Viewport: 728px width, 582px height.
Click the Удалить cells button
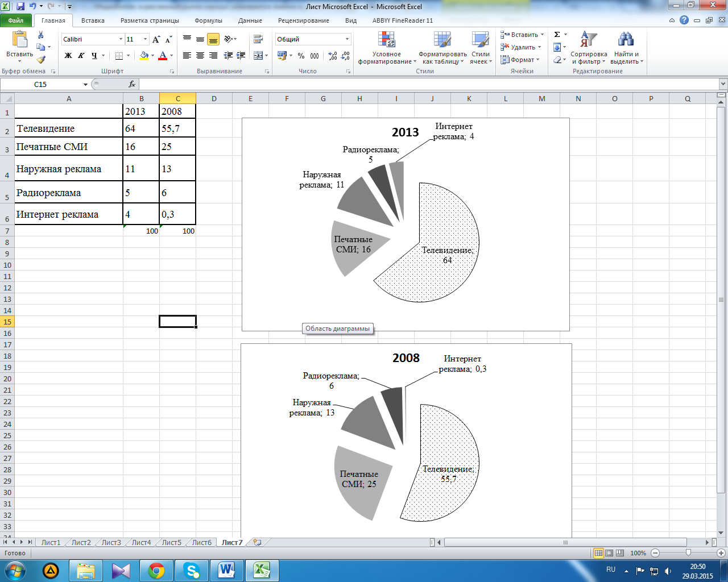pyautogui.click(x=520, y=47)
